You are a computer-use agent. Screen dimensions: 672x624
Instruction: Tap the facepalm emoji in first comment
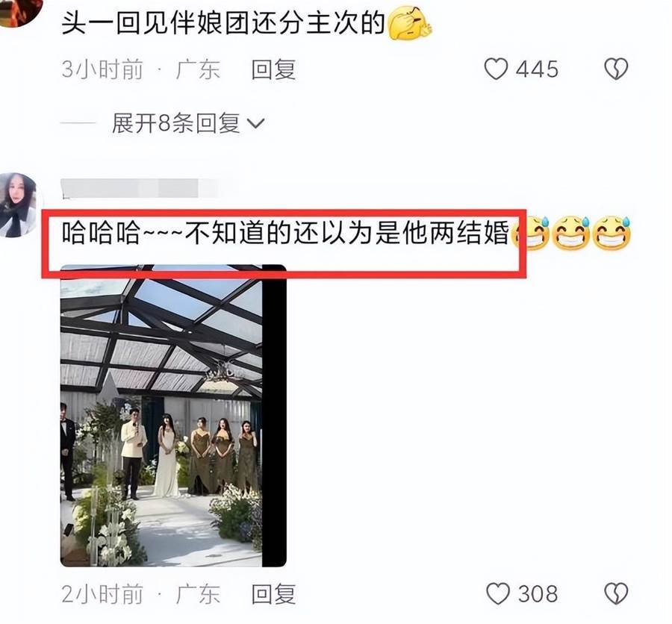tap(409, 22)
